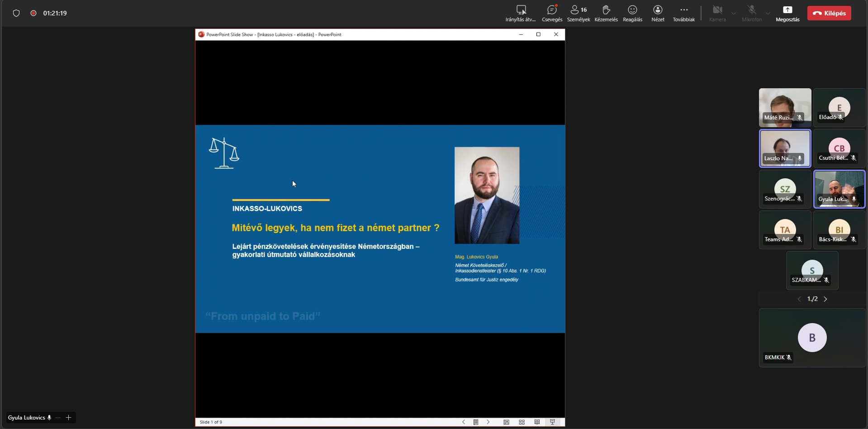Expand the Kamera options dropdown arrow
The width and height of the screenshot is (868, 429).
click(734, 13)
